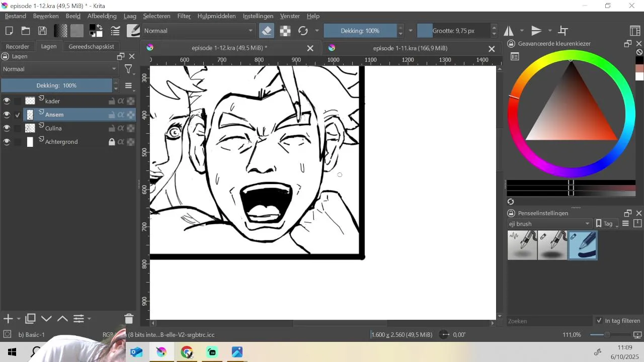Open the Instellingen menu
This screenshot has width=644, height=362.
[x=258, y=16]
